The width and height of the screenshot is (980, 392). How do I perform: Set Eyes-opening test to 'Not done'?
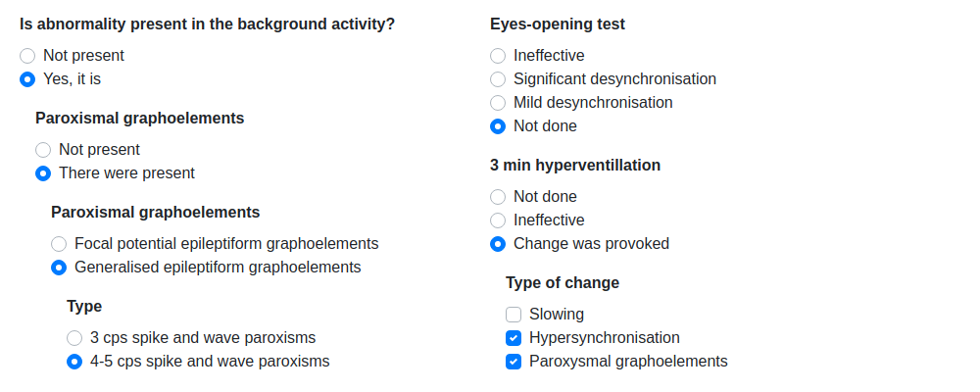498,126
